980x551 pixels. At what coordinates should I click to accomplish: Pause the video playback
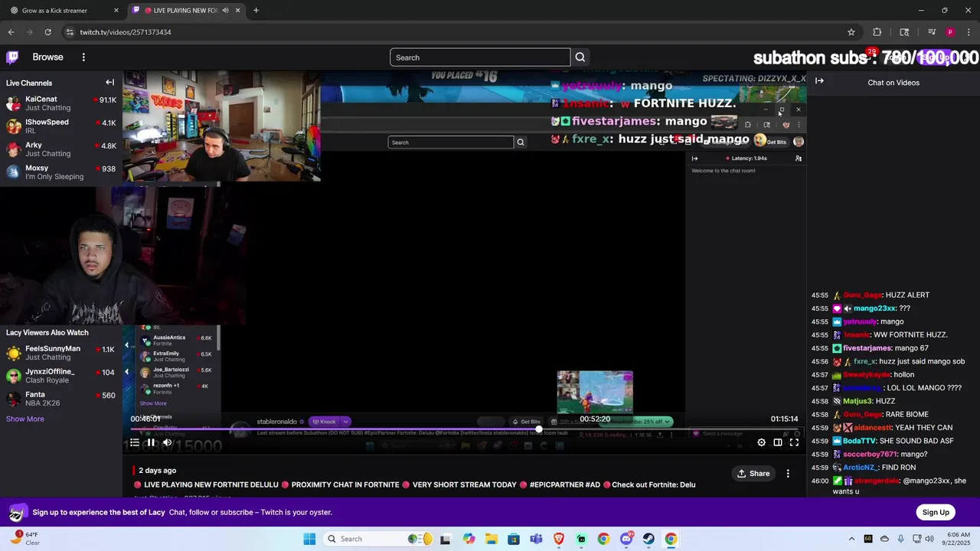151,442
